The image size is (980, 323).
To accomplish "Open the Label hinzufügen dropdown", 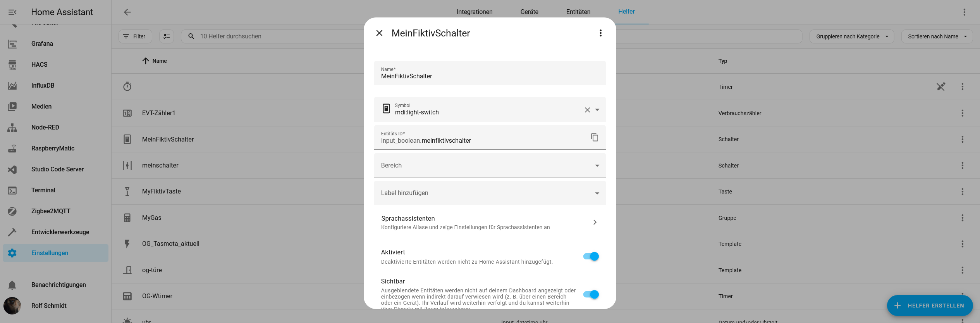I will [x=490, y=193].
